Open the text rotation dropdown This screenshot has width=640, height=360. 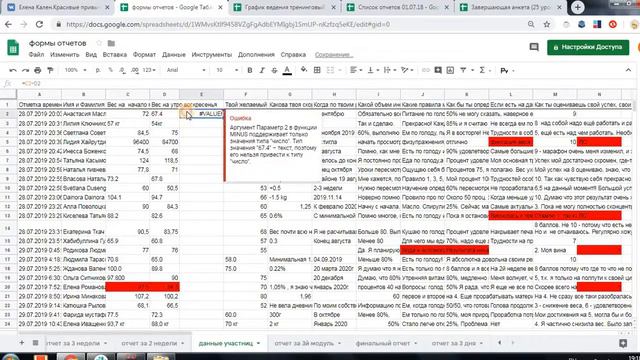pos(407,70)
